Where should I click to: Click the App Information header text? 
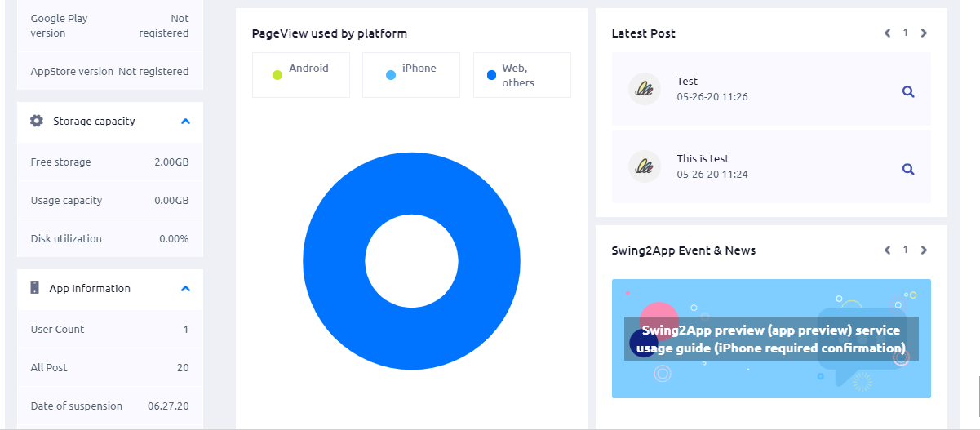90,288
